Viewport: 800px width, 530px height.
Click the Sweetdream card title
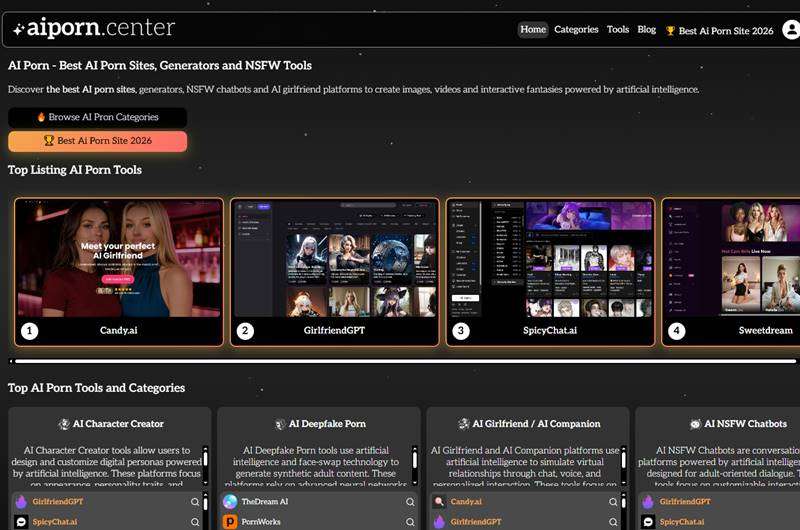pyautogui.click(x=766, y=331)
